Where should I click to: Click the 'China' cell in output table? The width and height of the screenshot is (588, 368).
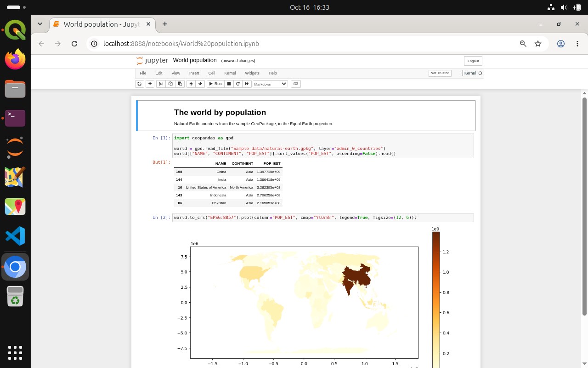(x=221, y=172)
